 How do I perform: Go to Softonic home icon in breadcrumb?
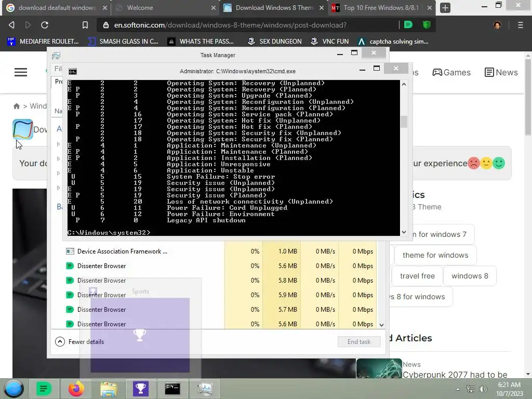(x=16, y=106)
